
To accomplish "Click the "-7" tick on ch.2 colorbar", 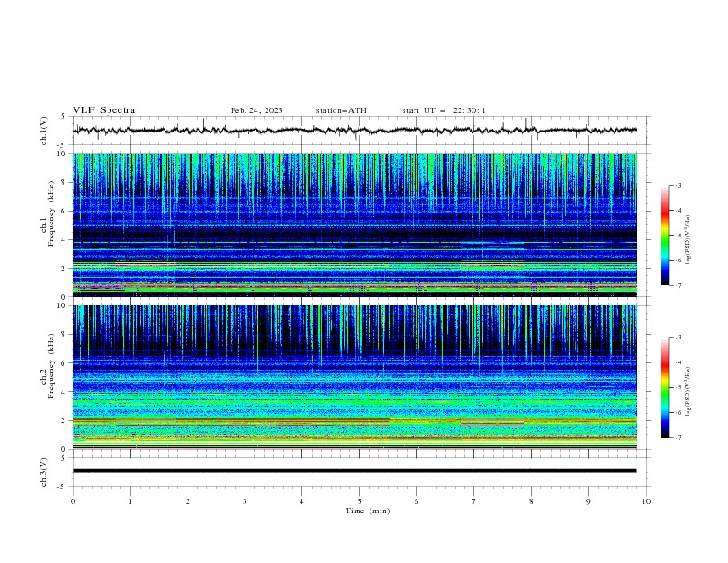I will pos(677,438).
